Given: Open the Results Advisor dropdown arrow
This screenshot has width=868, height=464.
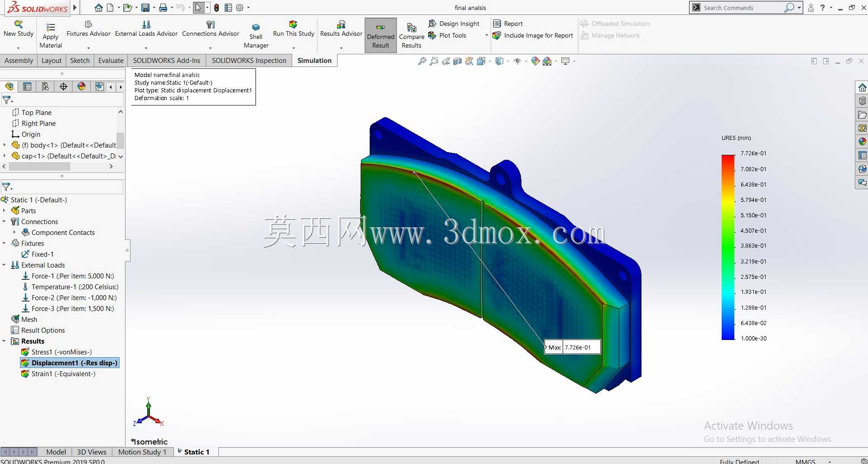Looking at the screenshot, I should (341, 48).
